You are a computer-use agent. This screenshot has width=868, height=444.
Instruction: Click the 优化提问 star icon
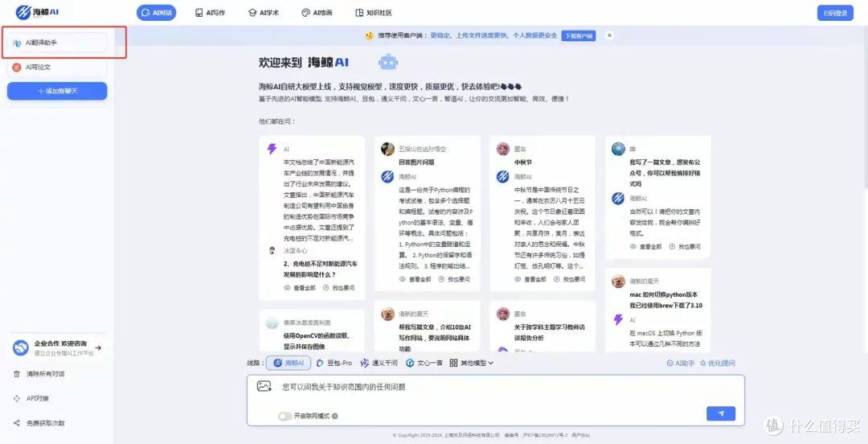click(x=703, y=364)
